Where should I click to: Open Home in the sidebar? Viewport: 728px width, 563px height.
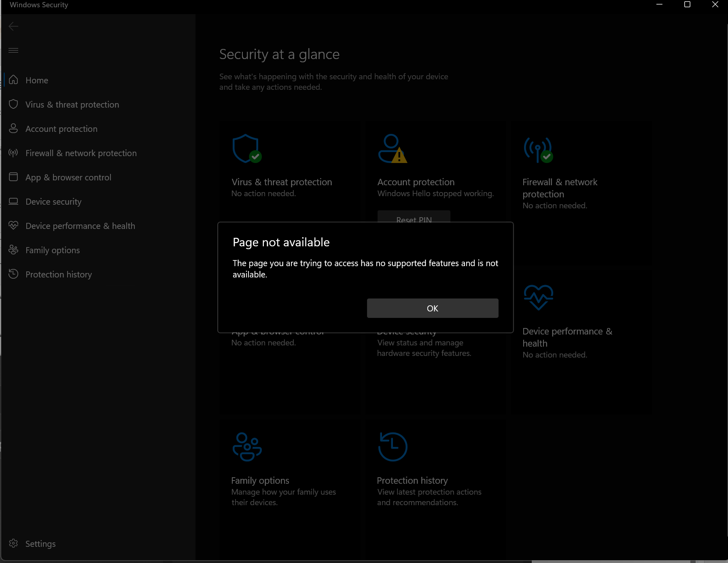pos(37,80)
